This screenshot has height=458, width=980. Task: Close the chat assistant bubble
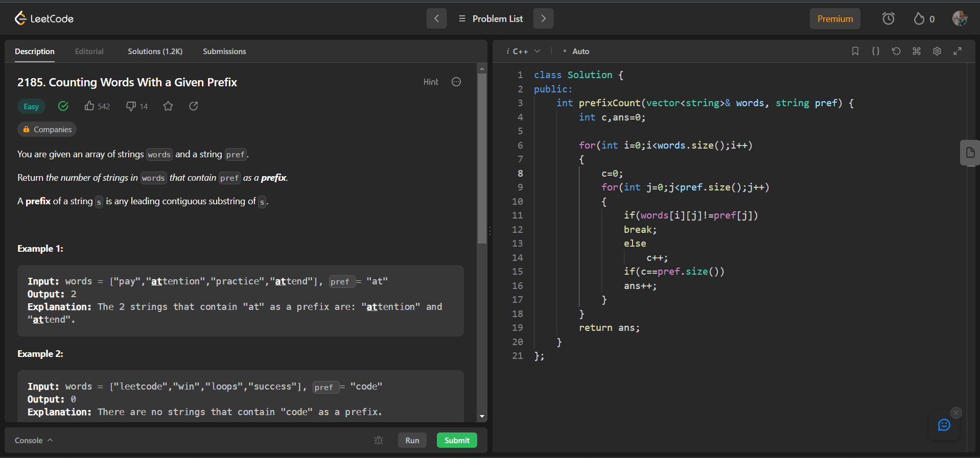pyautogui.click(x=956, y=413)
